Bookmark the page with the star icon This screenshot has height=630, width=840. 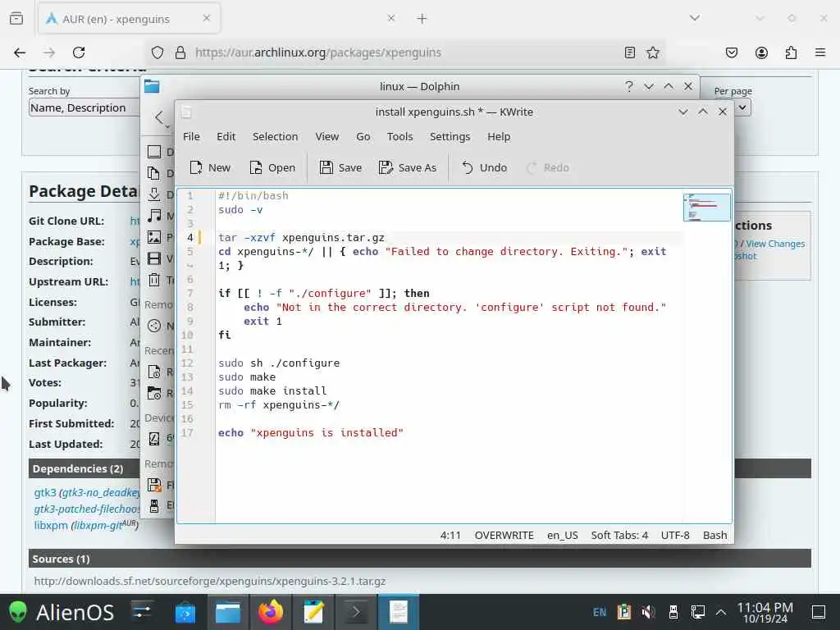tap(652, 52)
